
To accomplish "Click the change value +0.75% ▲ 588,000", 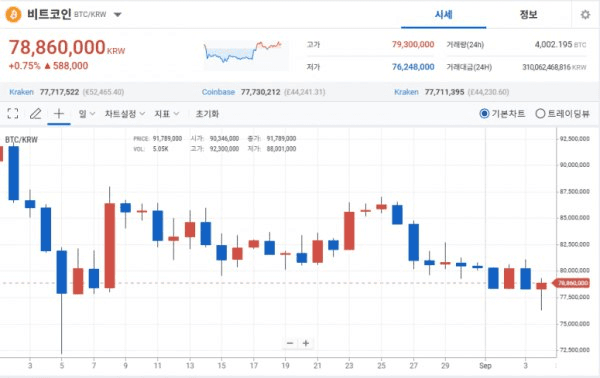I will coord(48,66).
